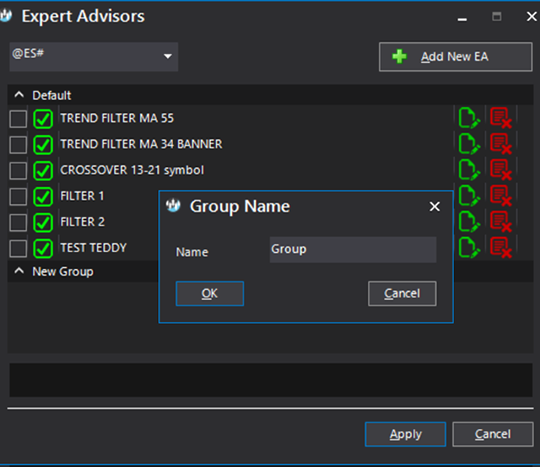
Task: Select the FILTER 2 advisor row
Action: pos(83,222)
